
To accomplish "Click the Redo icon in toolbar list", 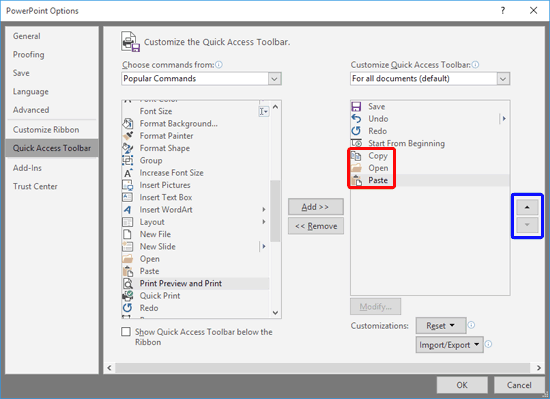I will pyautogui.click(x=356, y=131).
